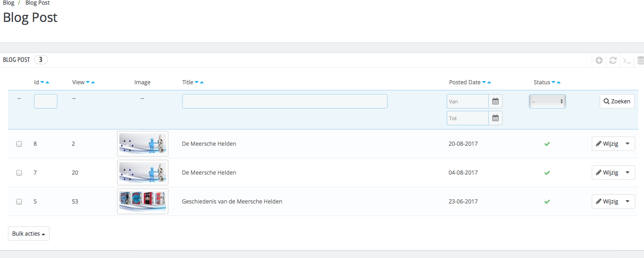Expand the Wijzig dropdown arrow for post 8
The image size is (644, 258).
coord(627,144)
